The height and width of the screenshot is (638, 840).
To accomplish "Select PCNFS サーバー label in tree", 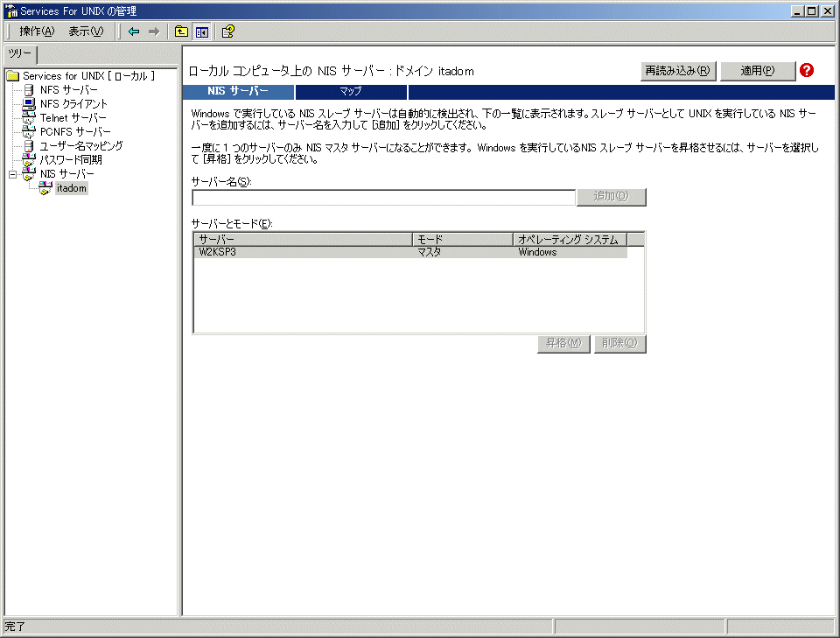I will coord(75,132).
